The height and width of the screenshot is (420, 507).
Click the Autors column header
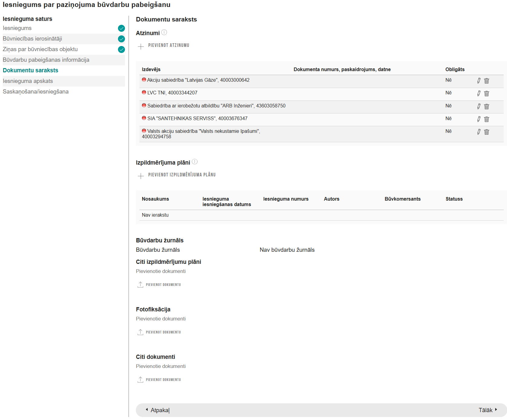coord(332,199)
